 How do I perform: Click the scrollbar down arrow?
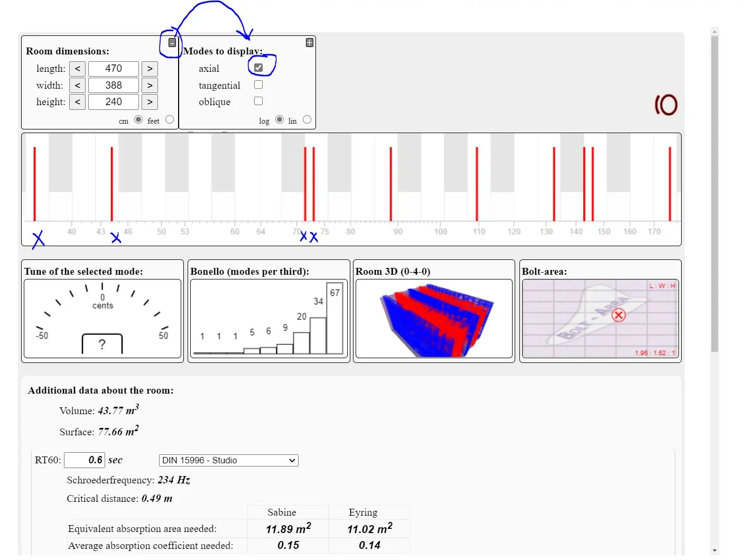[714, 550]
